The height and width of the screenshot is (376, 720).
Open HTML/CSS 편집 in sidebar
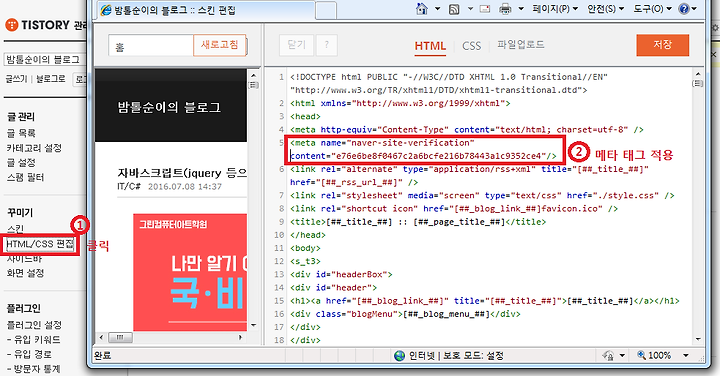point(40,244)
